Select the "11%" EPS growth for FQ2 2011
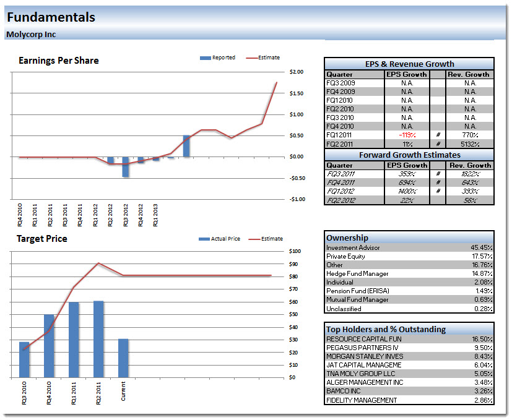Screen dimensions: 512x420 pyautogui.click(x=407, y=144)
